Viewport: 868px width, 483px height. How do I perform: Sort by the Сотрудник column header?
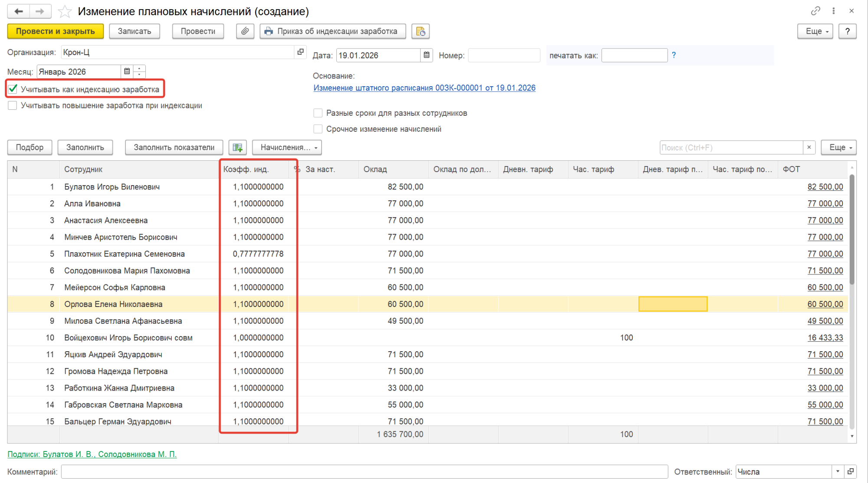click(x=83, y=170)
